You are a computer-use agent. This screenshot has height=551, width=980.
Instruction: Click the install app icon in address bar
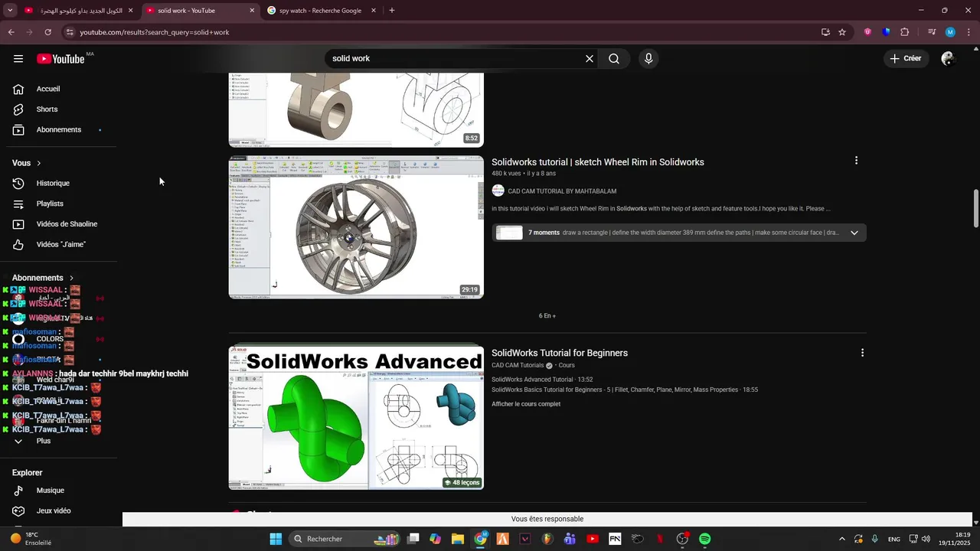(825, 32)
